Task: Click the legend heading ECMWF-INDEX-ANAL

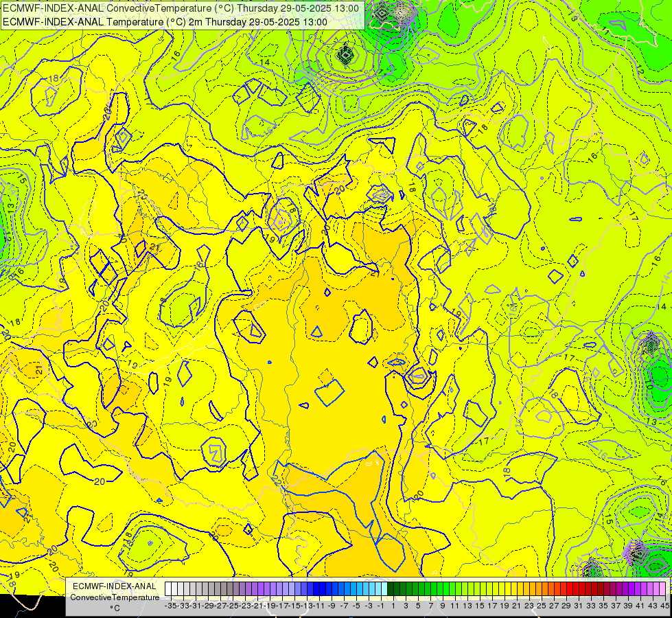Action: [x=115, y=586]
